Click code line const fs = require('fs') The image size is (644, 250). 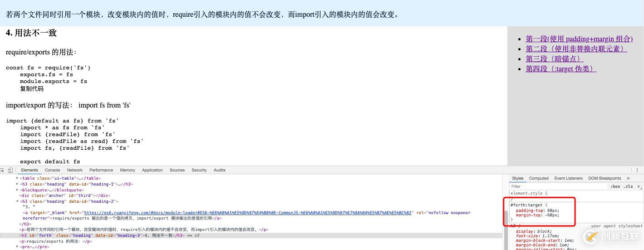pyautogui.click(x=48, y=68)
